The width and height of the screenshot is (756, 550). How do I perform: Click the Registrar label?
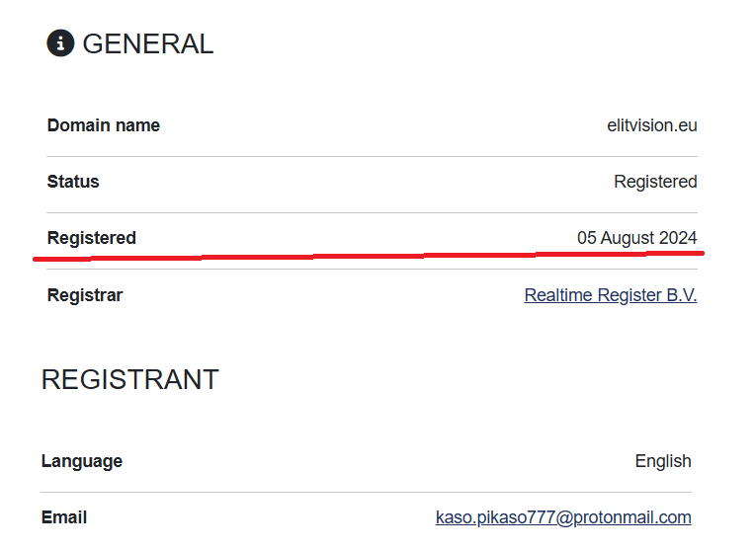[x=85, y=295]
